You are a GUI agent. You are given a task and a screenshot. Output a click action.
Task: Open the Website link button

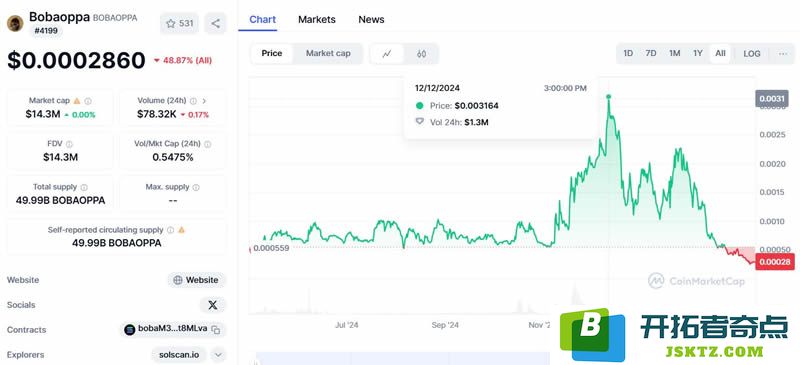pos(196,280)
